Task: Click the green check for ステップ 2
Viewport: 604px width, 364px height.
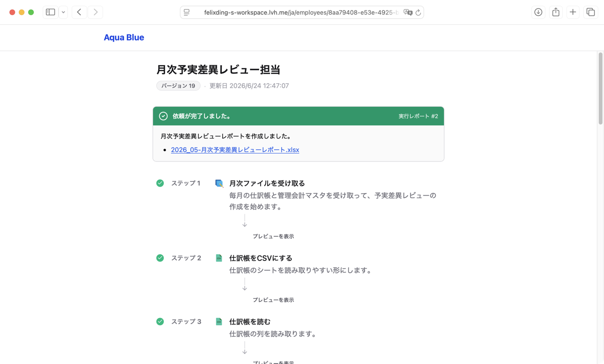Action: tap(160, 258)
